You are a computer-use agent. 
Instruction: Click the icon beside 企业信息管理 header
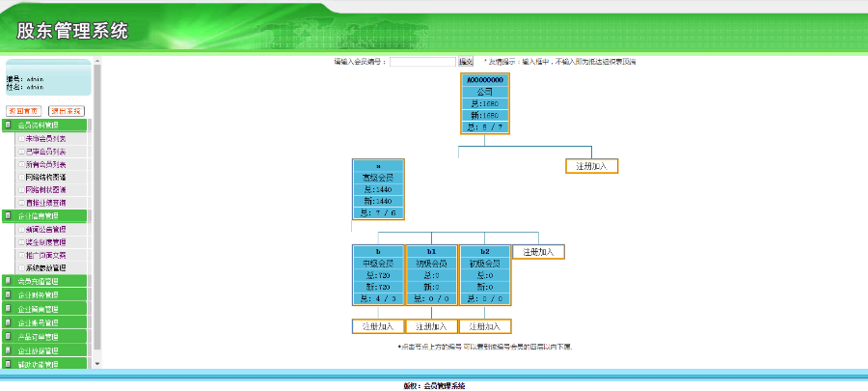click(8, 215)
